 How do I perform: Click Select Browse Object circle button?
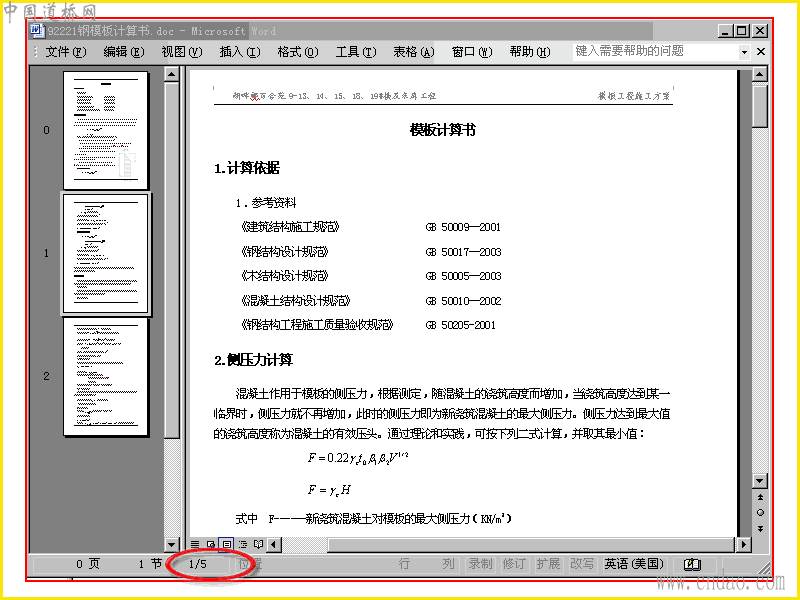tap(760, 512)
